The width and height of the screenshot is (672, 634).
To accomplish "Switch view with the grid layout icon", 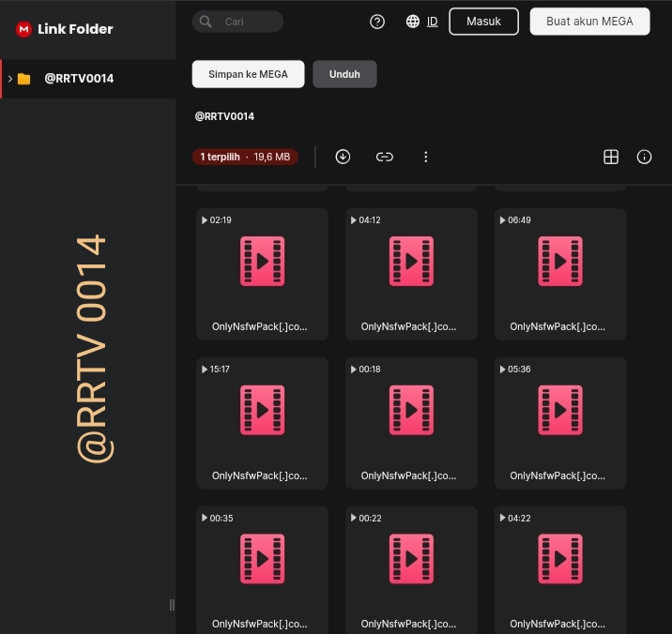I will click(611, 157).
